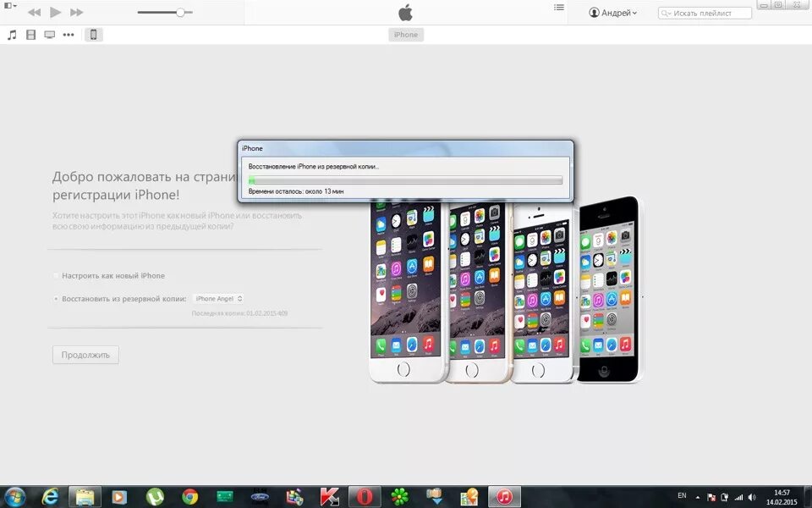The height and width of the screenshot is (508, 812).
Task: Click the 'Последняя копия' date text
Action: pyautogui.click(x=239, y=313)
